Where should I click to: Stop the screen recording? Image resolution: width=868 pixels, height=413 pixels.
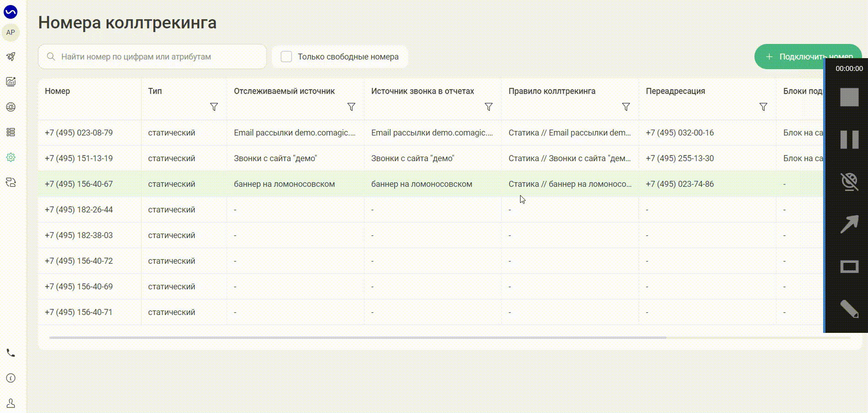pyautogui.click(x=849, y=97)
